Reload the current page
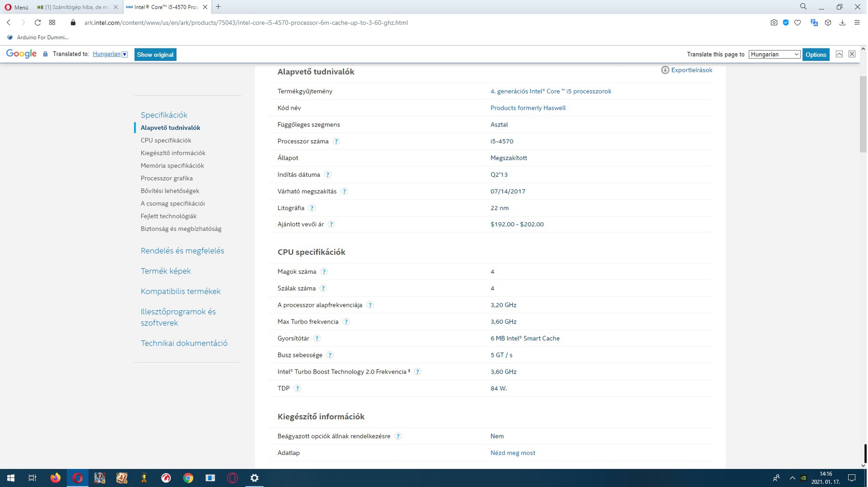The width and height of the screenshot is (868, 487). [38, 23]
